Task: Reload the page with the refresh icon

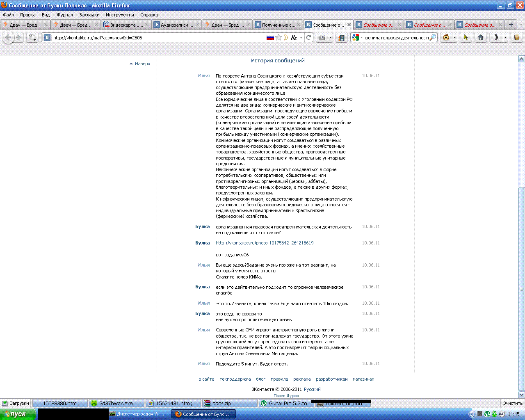Action: pos(309,37)
